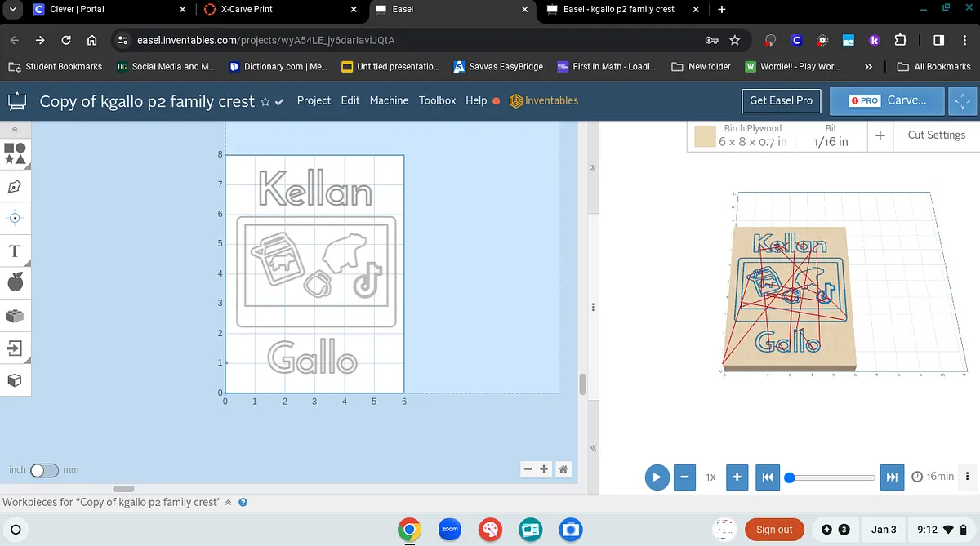Select the Text tool

15,251
